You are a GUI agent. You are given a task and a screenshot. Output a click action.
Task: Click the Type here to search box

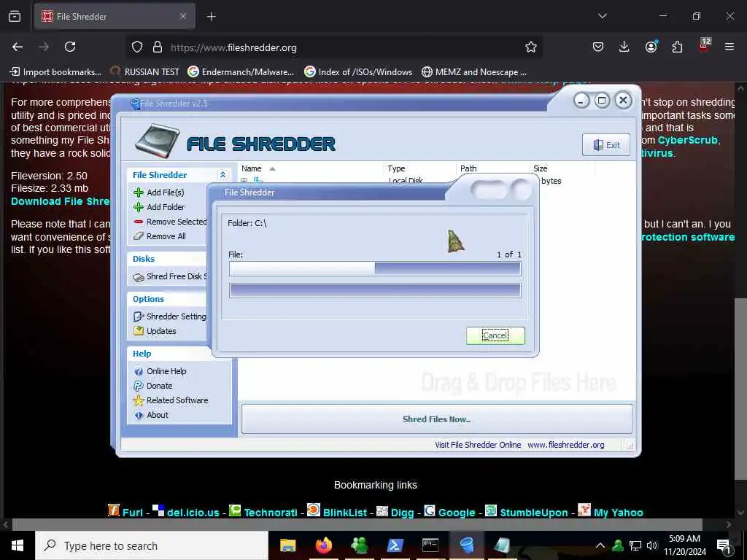click(152, 545)
